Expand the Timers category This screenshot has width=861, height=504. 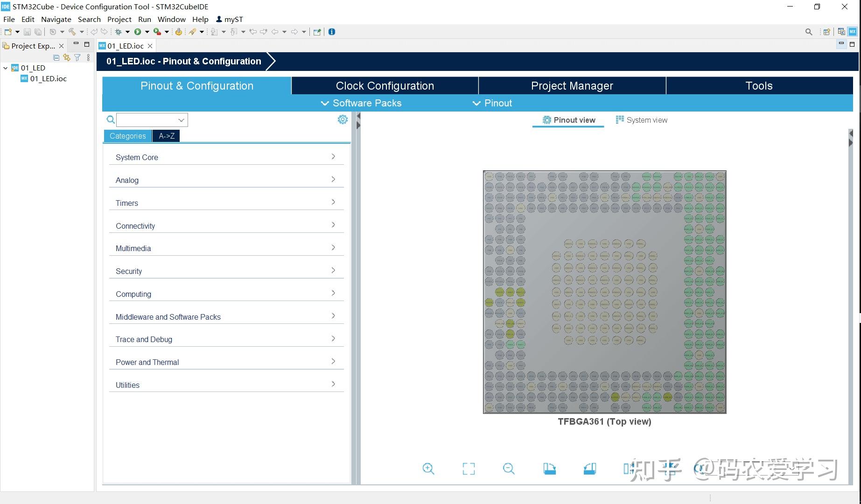click(x=226, y=203)
